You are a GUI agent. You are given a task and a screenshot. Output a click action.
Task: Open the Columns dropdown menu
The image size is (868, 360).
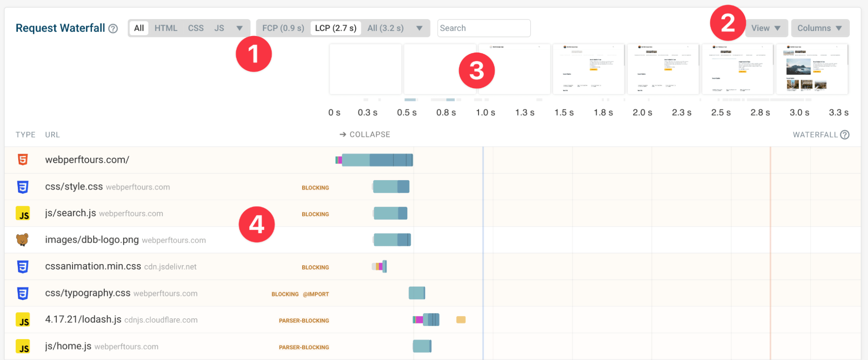click(x=819, y=28)
